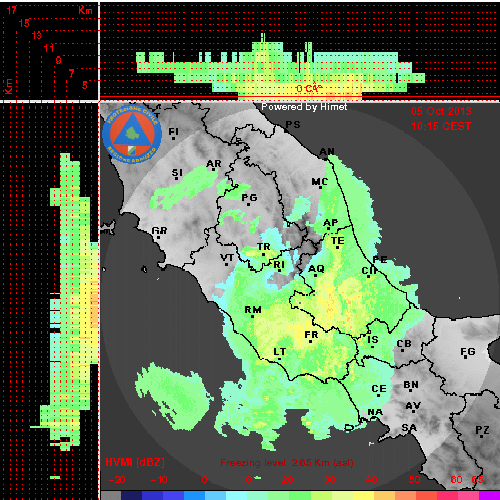This screenshot has height=500, width=500.
Task: Select the Perugia PG city marker
Action: coord(249,199)
